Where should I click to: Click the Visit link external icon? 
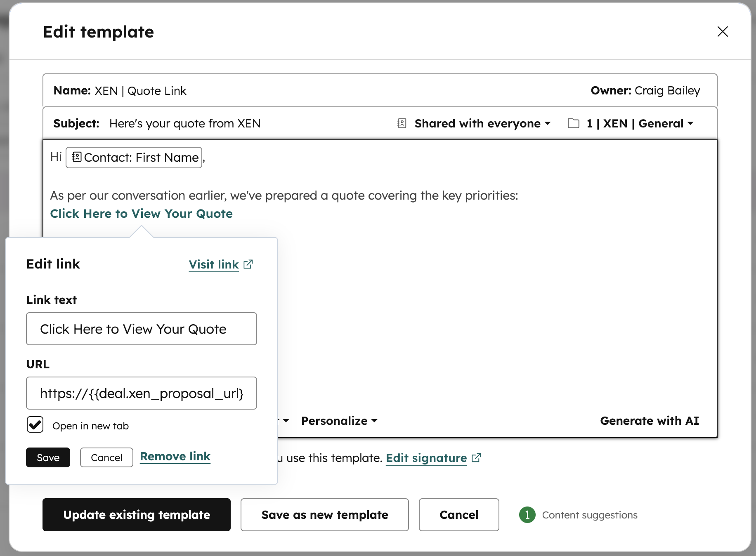click(x=248, y=264)
